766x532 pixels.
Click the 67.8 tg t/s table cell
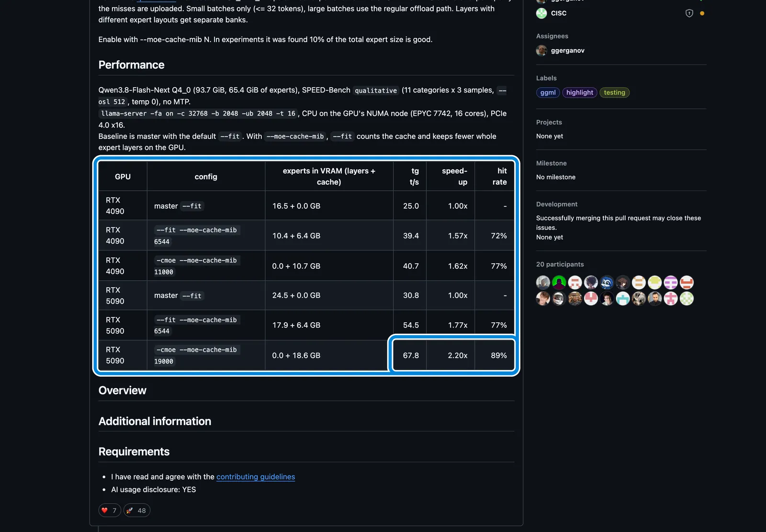410,356
